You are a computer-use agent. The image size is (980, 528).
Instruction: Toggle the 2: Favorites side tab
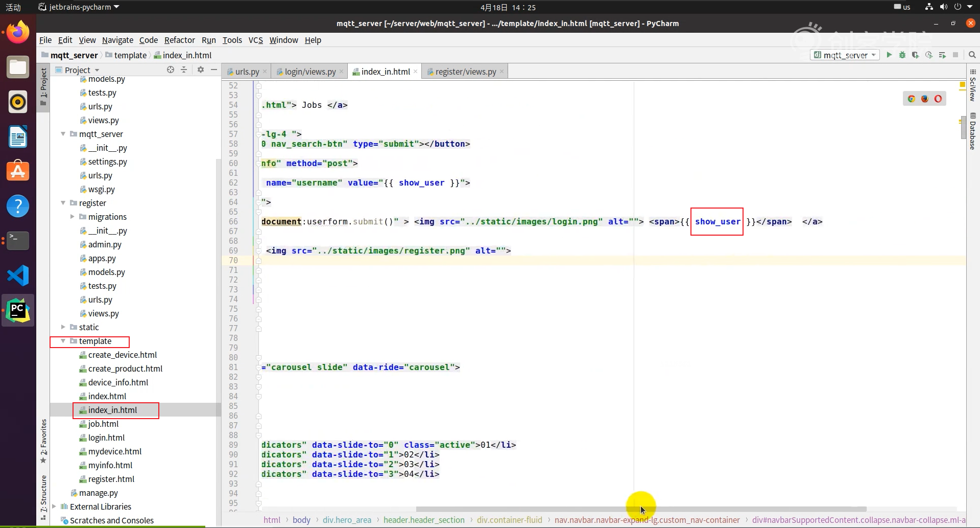coord(43,441)
